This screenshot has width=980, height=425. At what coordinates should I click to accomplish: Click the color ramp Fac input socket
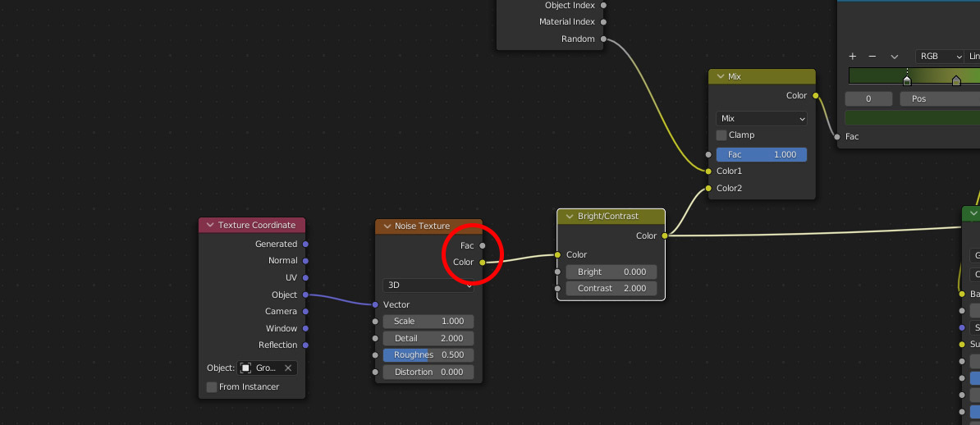pos(837,136)
